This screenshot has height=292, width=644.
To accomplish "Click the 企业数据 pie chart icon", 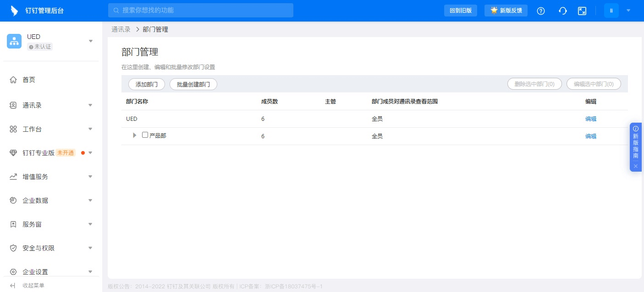I will point(13,200).
